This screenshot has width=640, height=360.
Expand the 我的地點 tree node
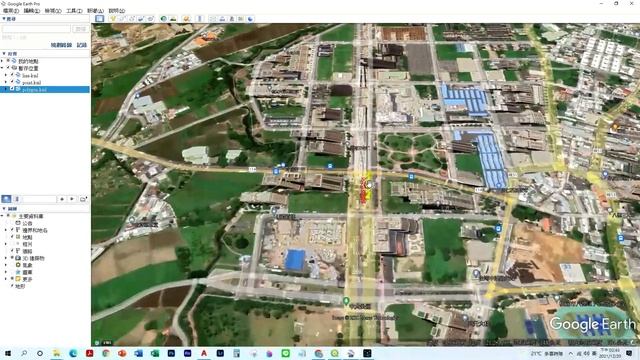pyautogui.click(x=2, y=61)
